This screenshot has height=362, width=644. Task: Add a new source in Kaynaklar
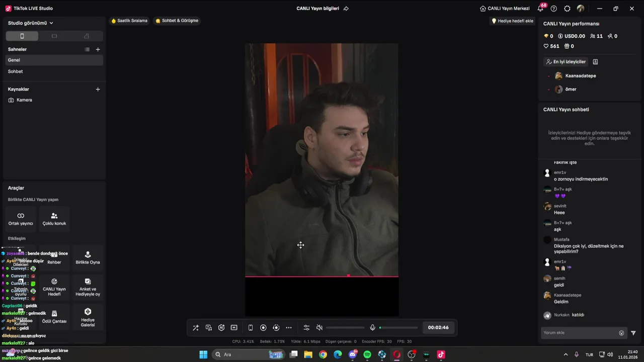point(98,89)
